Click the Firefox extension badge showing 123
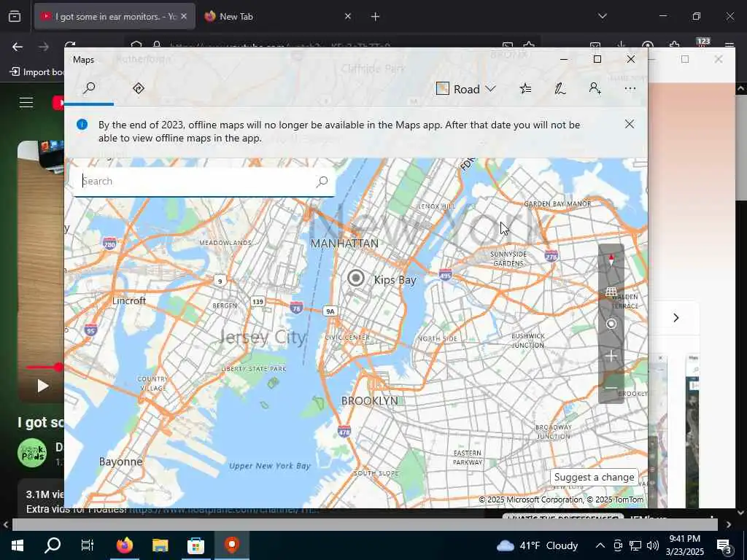Viewport: 747px width, 560px height. pyautogui.click(x=703, y=44)
